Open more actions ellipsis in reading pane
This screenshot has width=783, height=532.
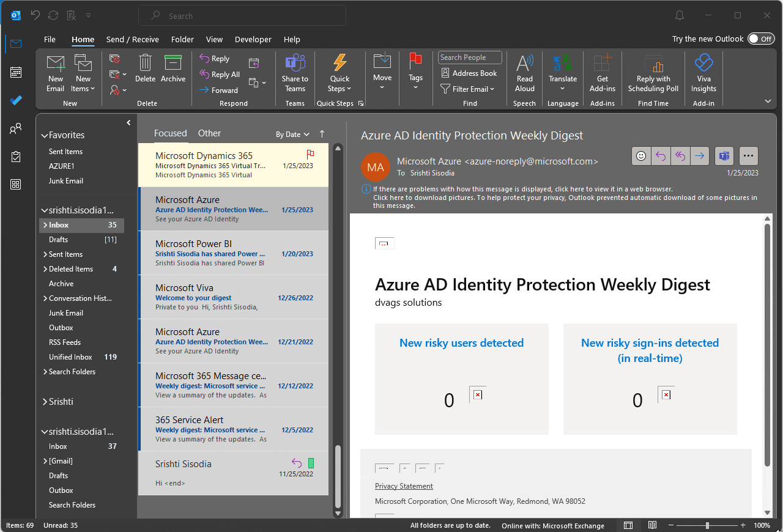click(x=749, y=156)
